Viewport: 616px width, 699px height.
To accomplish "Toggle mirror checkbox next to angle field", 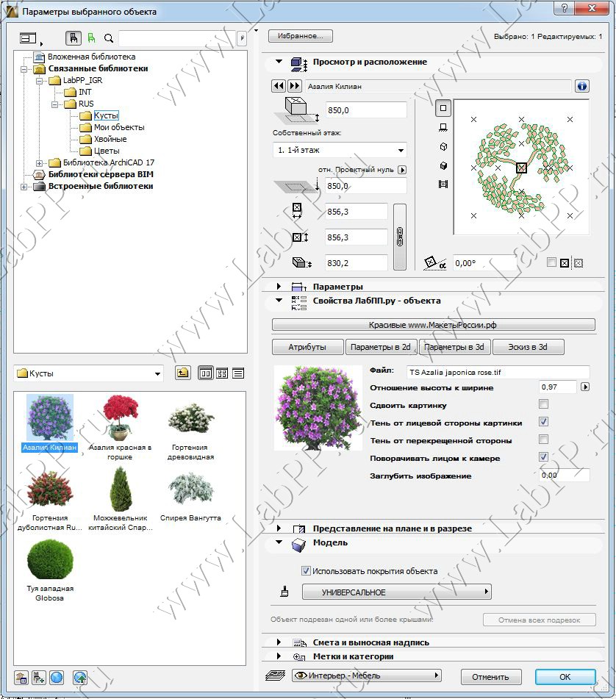I will click(551, 262).
